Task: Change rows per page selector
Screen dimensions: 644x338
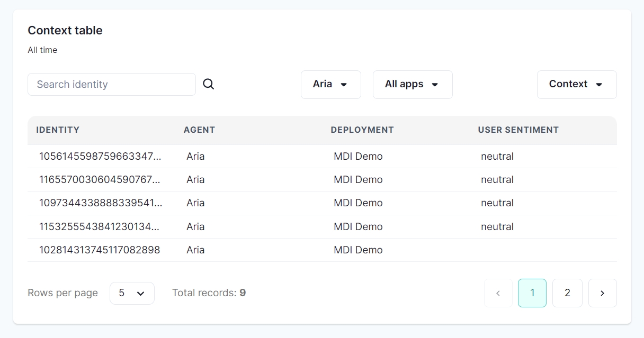Action: 132,293
